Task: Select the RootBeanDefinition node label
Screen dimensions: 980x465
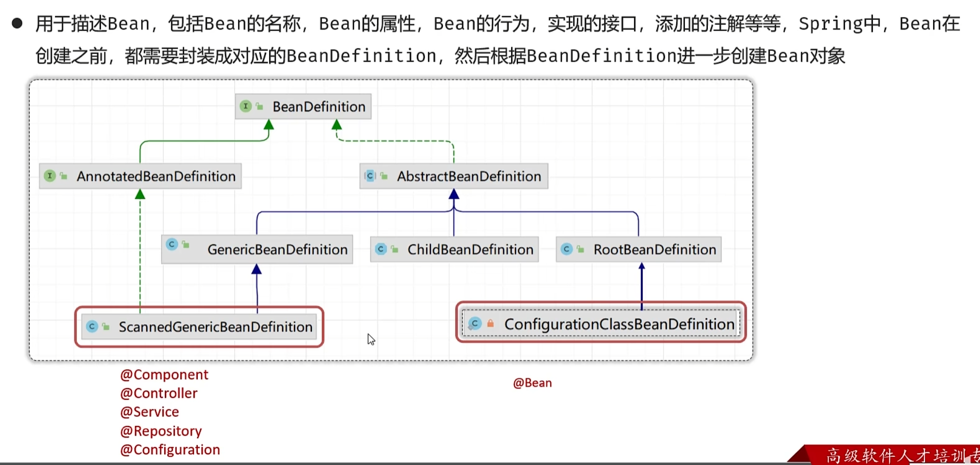Action: pyautogui.click(x=655, y=250)
